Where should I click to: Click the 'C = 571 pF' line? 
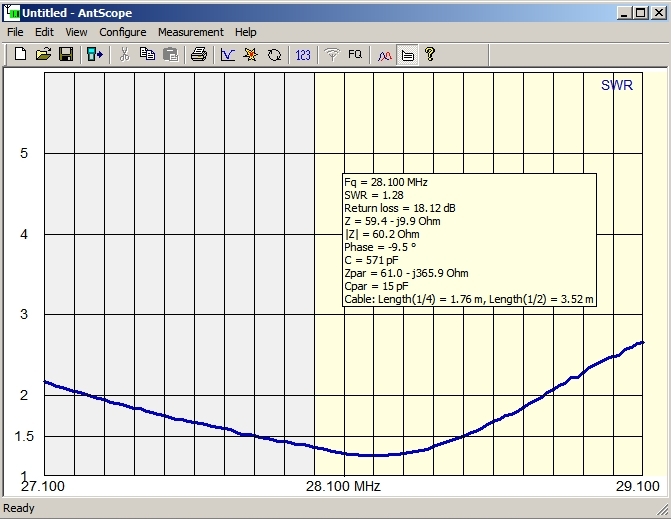[x=371, y=260]
